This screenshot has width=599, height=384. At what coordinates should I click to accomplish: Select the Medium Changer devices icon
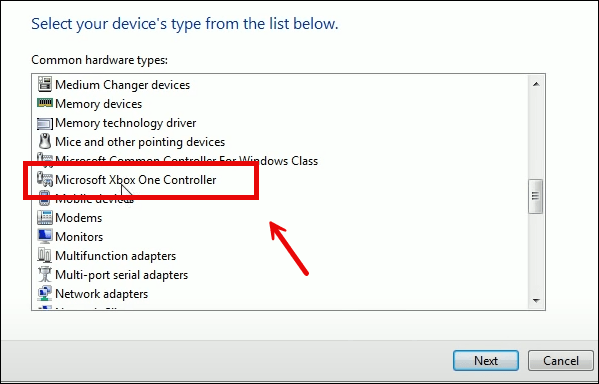coord(45,84)
